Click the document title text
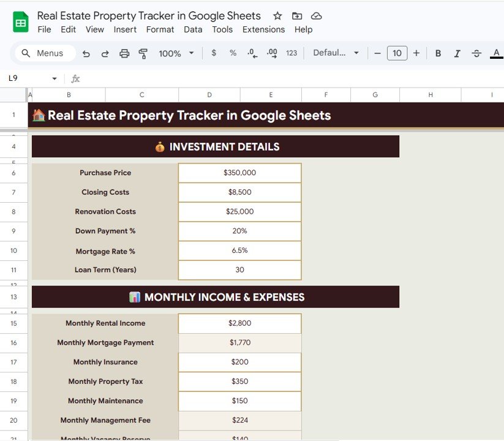The height and width of the screenshot is (441, 504). click(x=149, y=16)
